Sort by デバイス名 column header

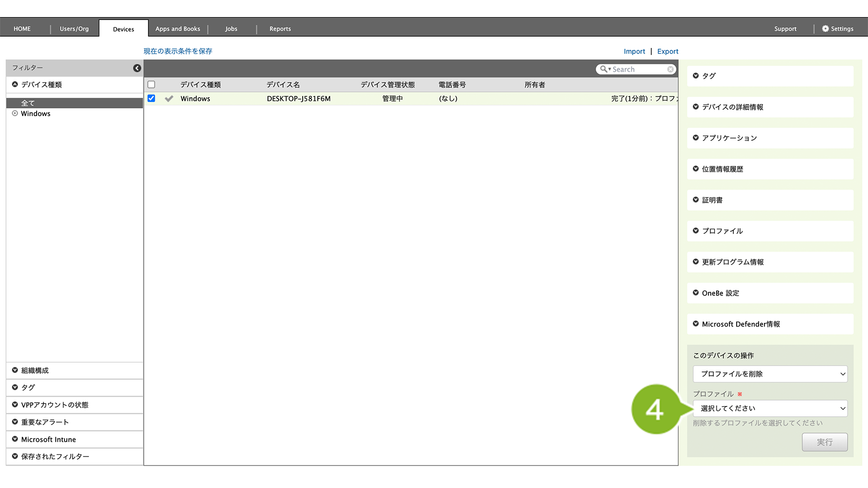coord(283,85)
